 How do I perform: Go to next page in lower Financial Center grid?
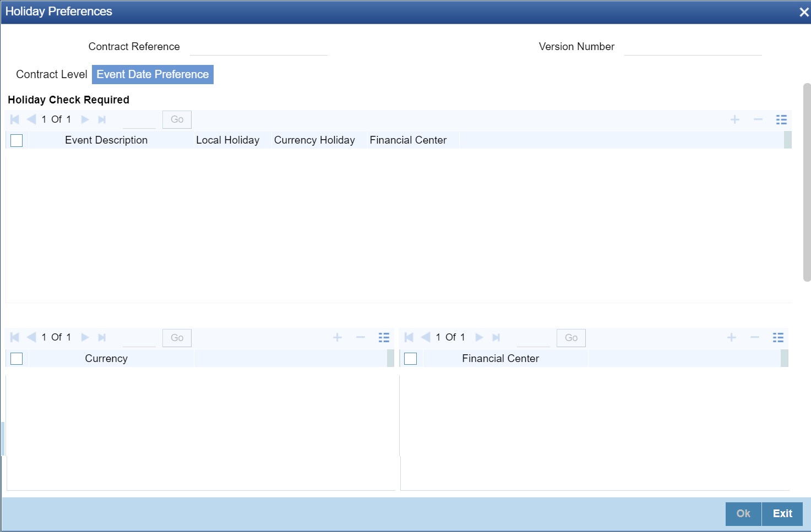click(479, 337)
